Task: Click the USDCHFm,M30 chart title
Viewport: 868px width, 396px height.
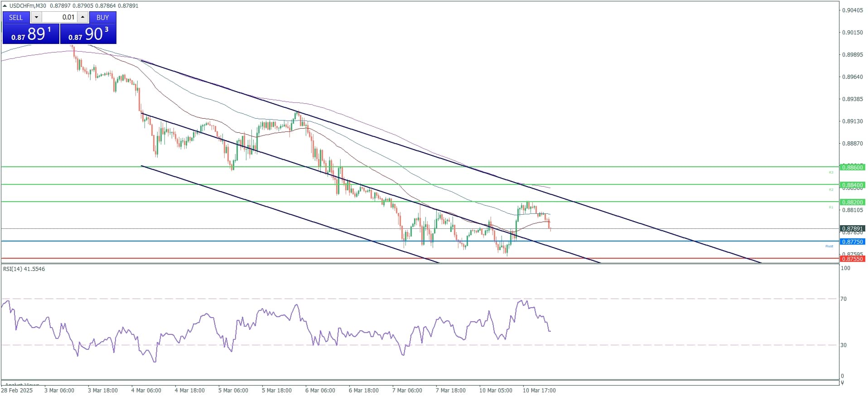Action: (x=28, y=5)
